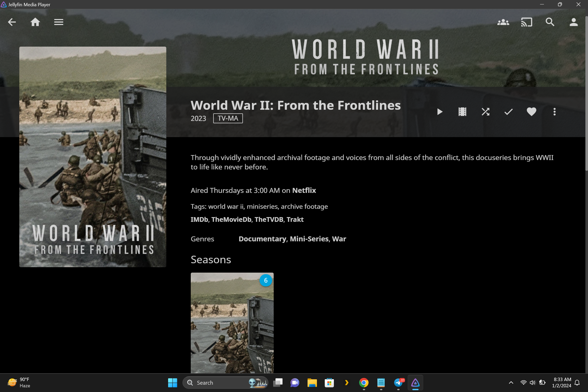This screenshot has height=392, width=588.
Task: Show hidden system tray icons chevron
Action: click(511, 383)
